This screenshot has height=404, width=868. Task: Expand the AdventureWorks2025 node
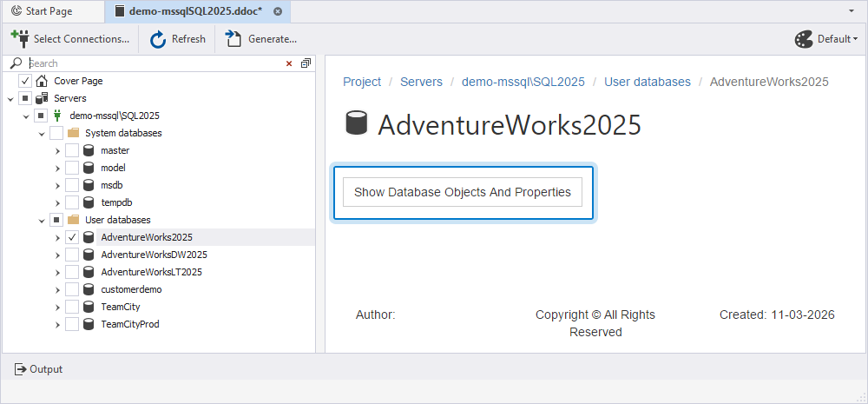[x=57, y=238]
